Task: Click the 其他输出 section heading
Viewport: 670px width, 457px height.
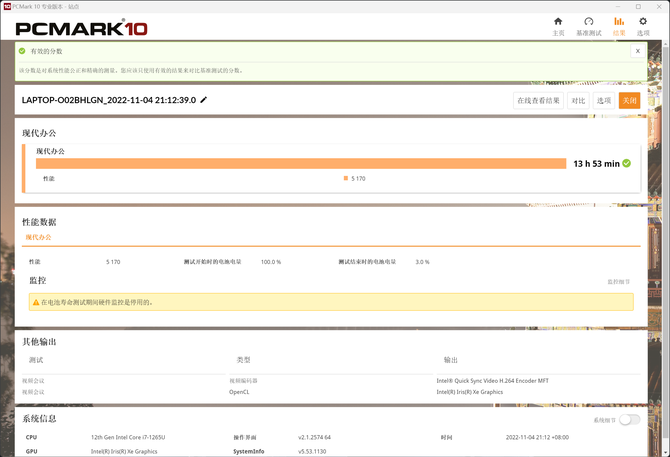Action: click(x=39, y=342)
